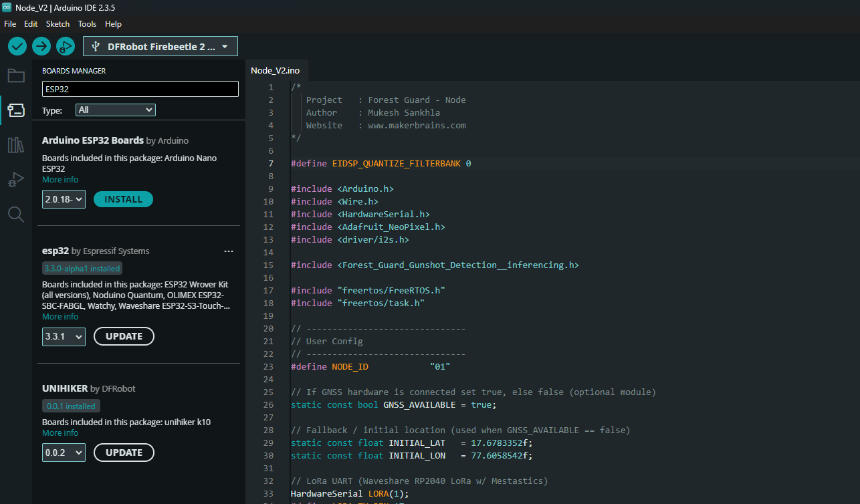Click the Upload sketch arrow icon
Screen dimensions: 860x504
41,46
